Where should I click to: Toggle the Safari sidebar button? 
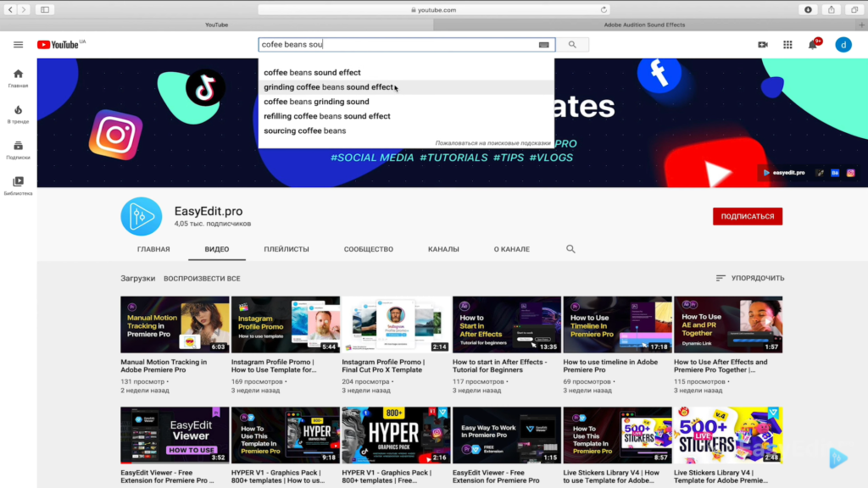pos(45,9)
